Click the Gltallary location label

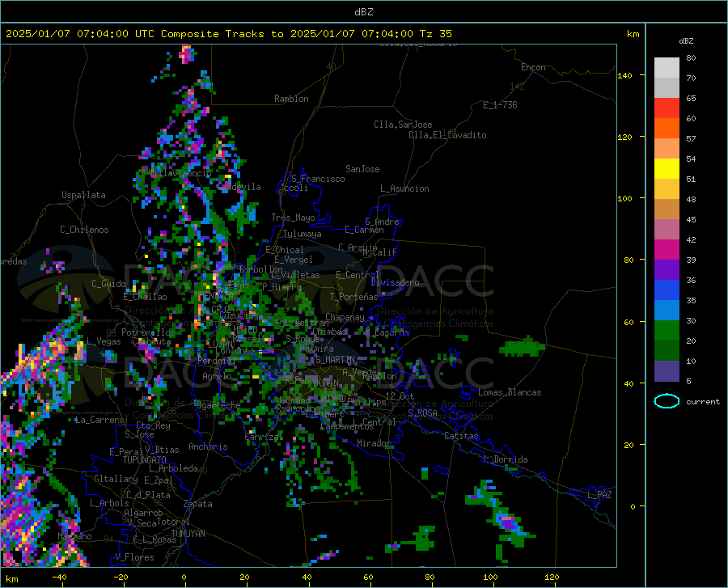pyautogui.click(x=116, y=479)
